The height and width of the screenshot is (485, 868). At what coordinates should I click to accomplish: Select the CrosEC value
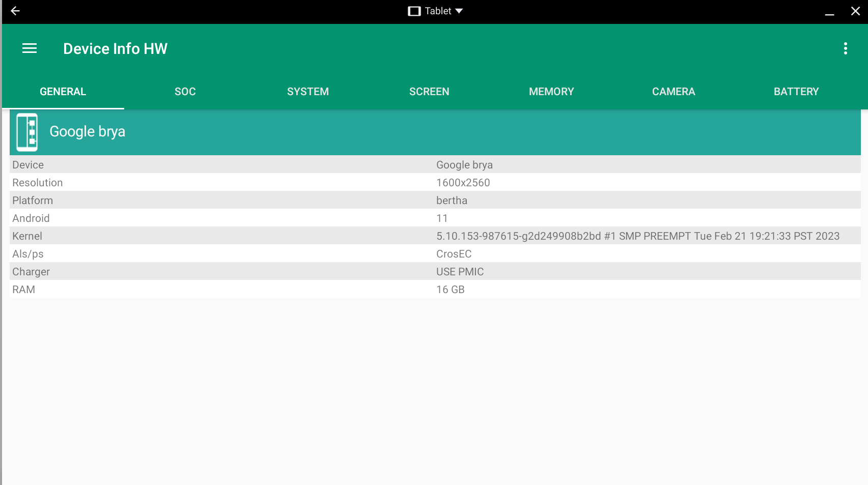pos(454,254)
